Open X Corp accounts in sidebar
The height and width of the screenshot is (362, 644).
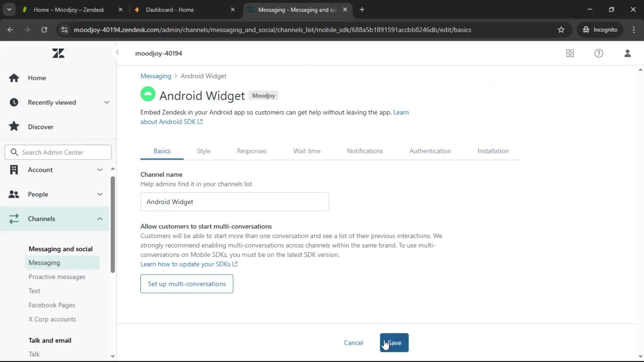(x=52, y=319)
